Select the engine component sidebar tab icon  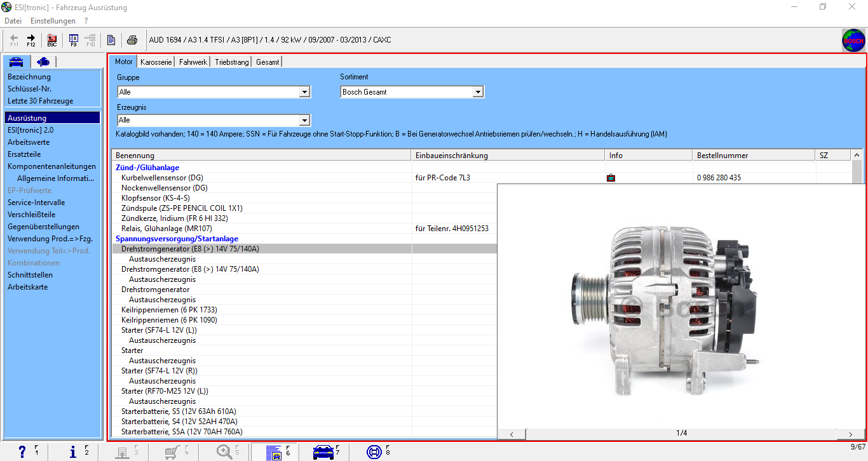[x=43, y=62]
